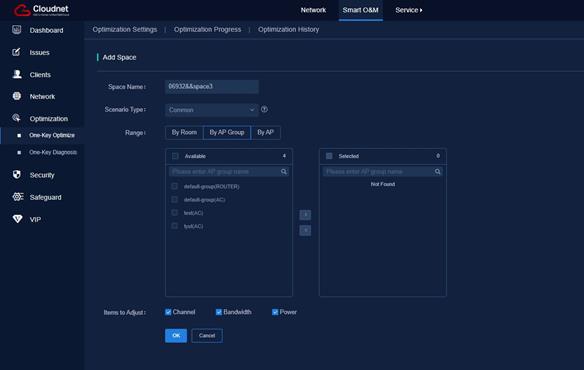Click the Not Found text

click(383, 184)
